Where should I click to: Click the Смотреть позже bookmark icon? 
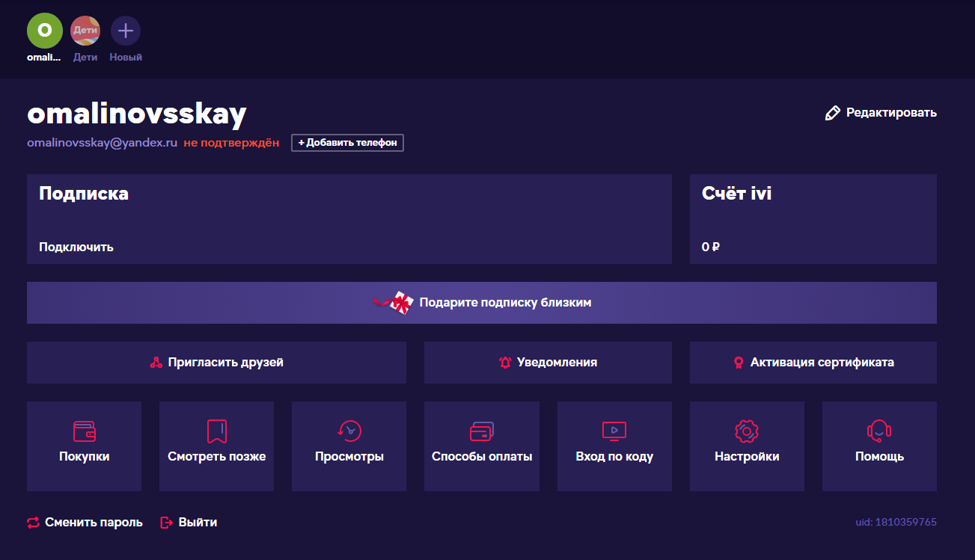click(216, 431)
